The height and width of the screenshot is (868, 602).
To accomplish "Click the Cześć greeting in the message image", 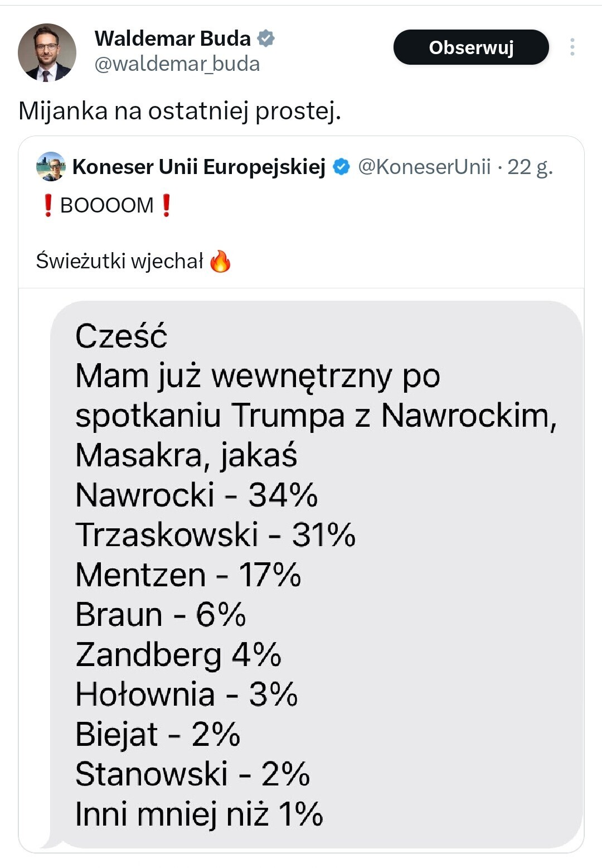I will (x=121, y=336).
